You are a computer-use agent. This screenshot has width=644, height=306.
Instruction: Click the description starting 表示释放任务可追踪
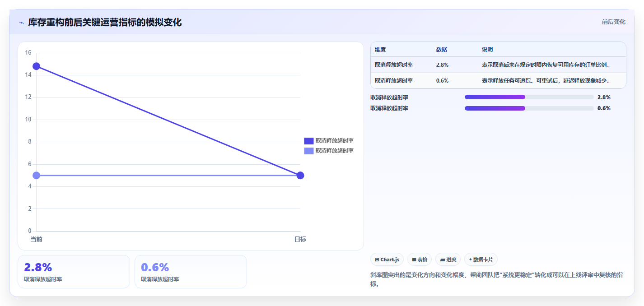(x=546, y=81)
